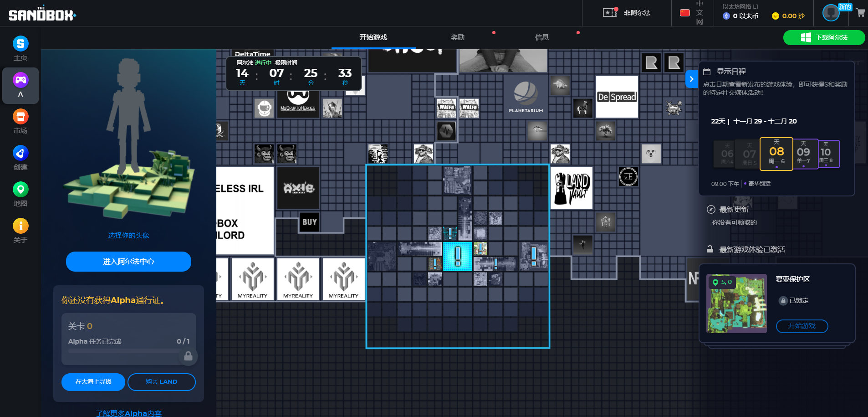
Task: Click the compass icon beside 最新更新
Action: coord(711,209)
